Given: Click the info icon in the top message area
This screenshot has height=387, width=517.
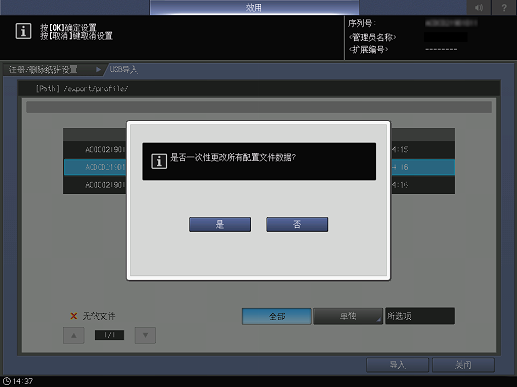Looking at the screenshot, I should (23, 31).
